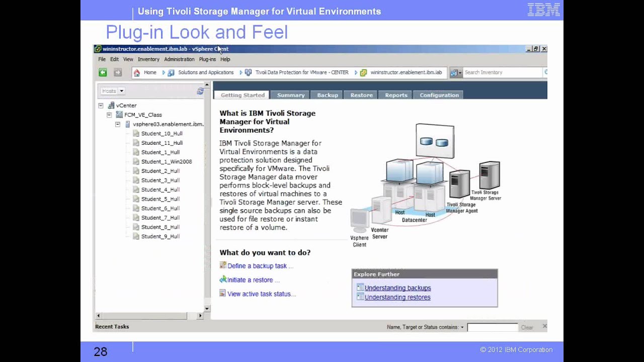Collapse the vCenter tree node
Image resolution: width=644 pixels, height=362 pixels.
pos(101,106)
